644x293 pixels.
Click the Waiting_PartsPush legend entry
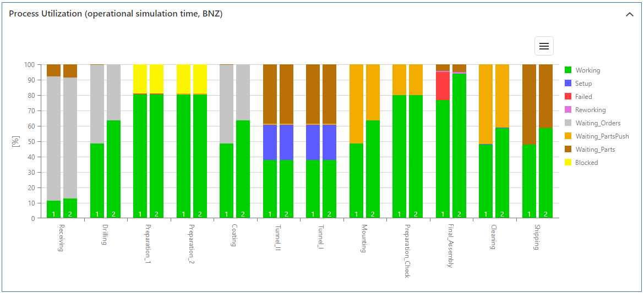click(602, 136)
